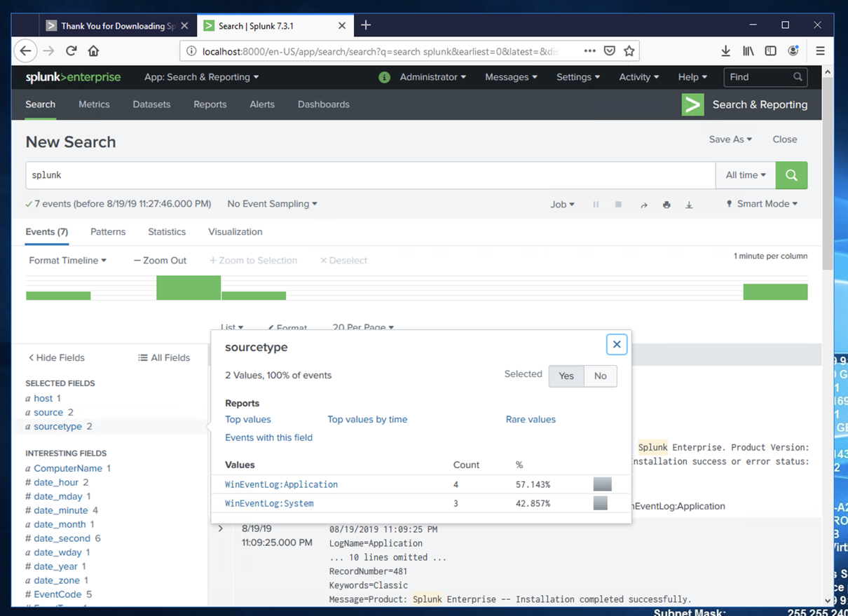Viewport: 848px width, 616px height.
Task: Open the Activity dropdown
Action: click(x=638, y=77)
